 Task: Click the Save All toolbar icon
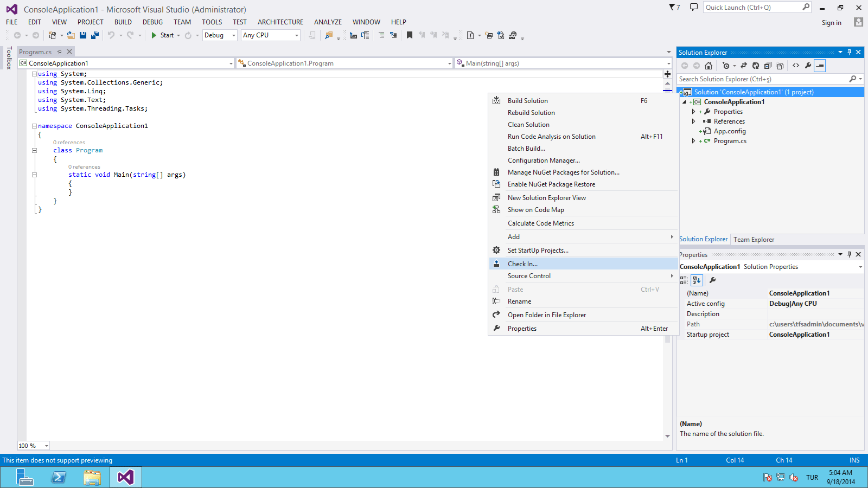click(x=95, y=35)
